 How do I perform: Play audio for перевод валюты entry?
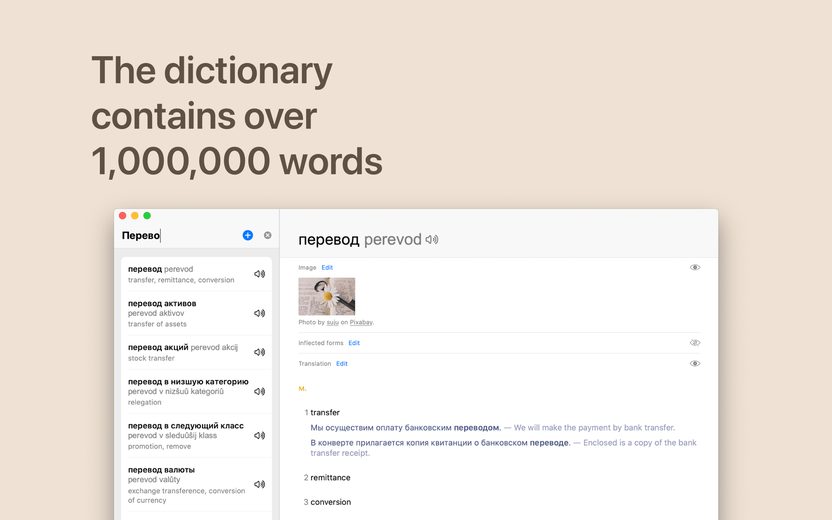click(x=259, y=484)
